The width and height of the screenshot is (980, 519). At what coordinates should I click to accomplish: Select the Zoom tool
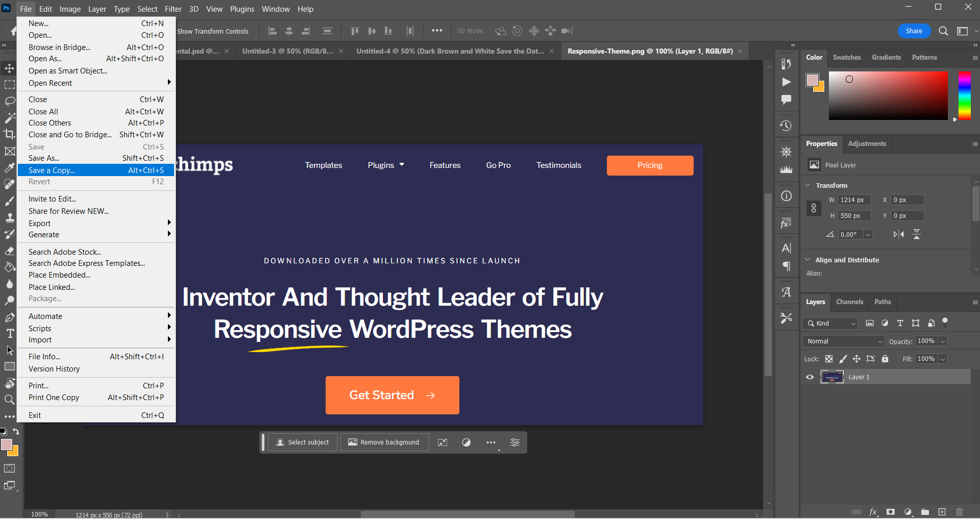point(9,400)
